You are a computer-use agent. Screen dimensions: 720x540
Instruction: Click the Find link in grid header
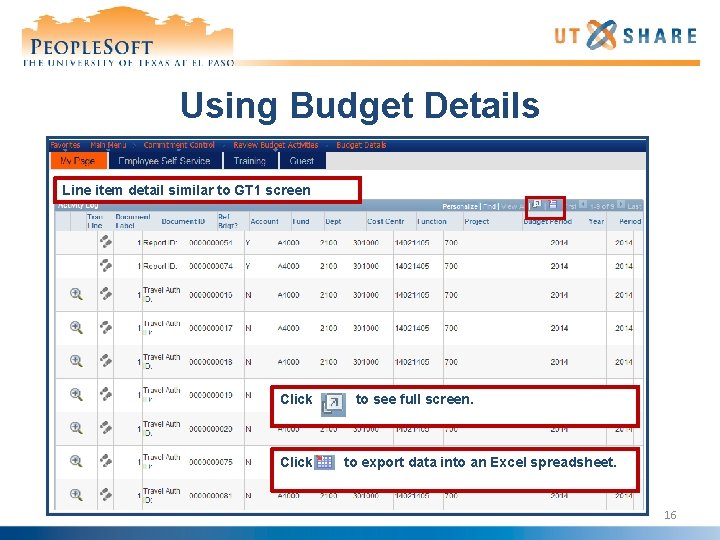click(x=489, y=207)
